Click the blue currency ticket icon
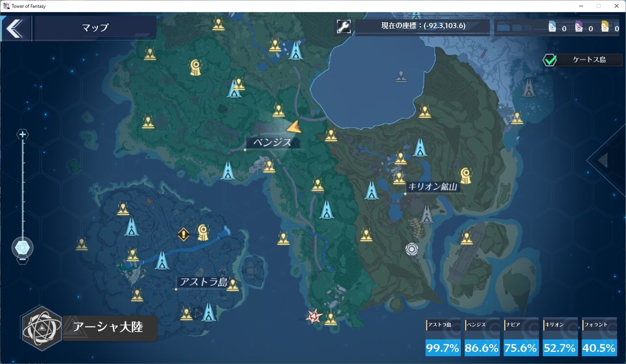626x364 pixels. (x=552, y=27)
